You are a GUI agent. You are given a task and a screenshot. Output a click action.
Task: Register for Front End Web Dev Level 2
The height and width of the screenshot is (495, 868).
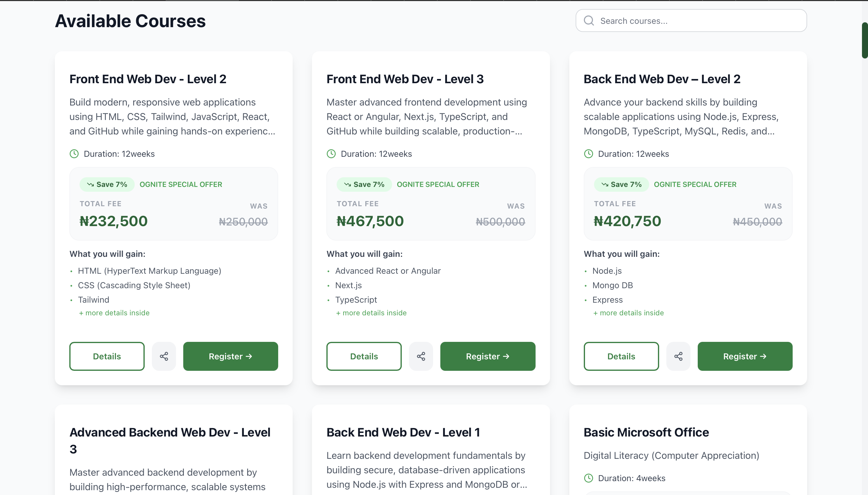click(x=231, y=356)
